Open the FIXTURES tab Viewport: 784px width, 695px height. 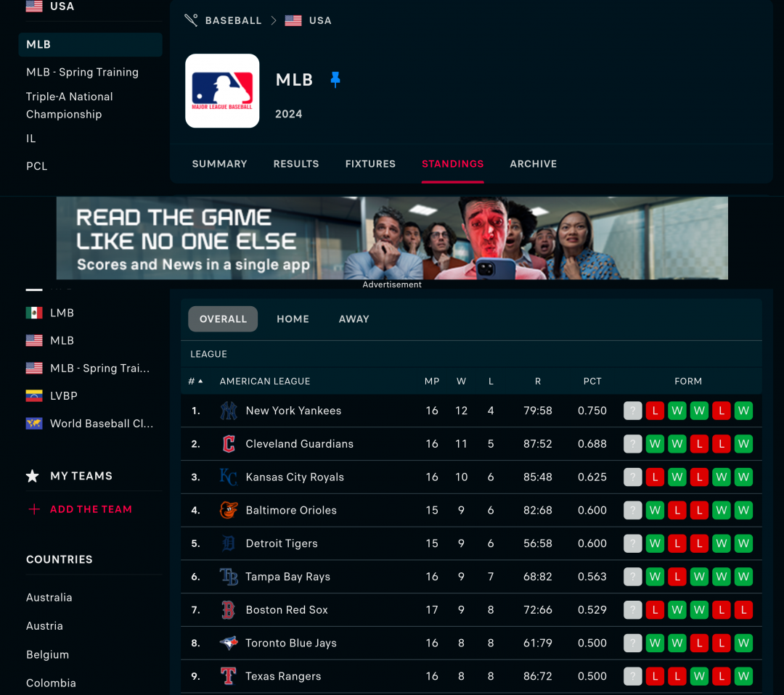tap(370, 164)
